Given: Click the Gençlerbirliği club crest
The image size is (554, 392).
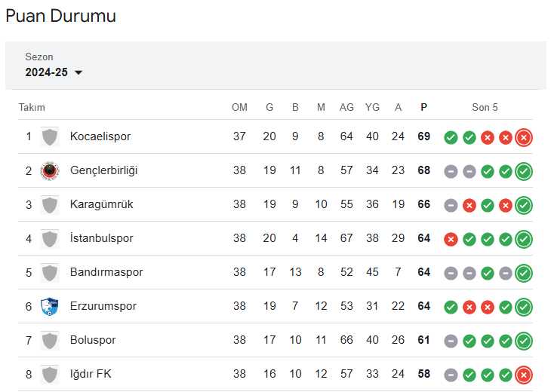Looking at the screenshot, I should 50,171.
